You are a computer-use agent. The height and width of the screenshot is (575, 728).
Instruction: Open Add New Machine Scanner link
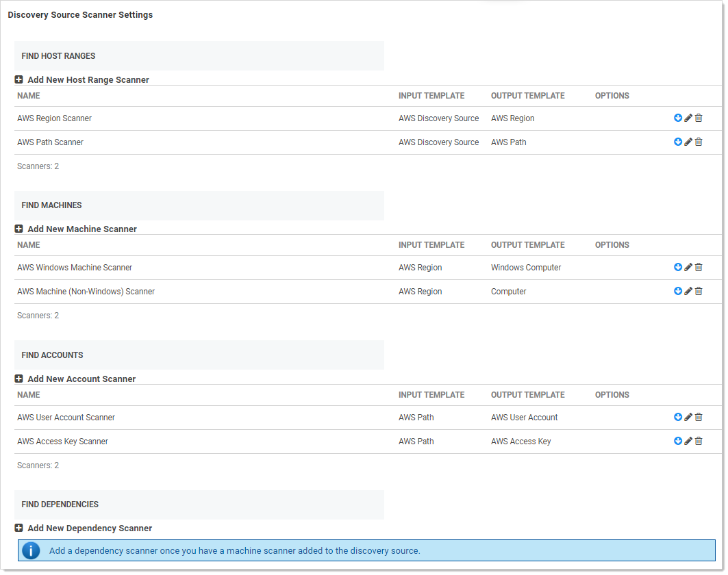click(82, 229)
